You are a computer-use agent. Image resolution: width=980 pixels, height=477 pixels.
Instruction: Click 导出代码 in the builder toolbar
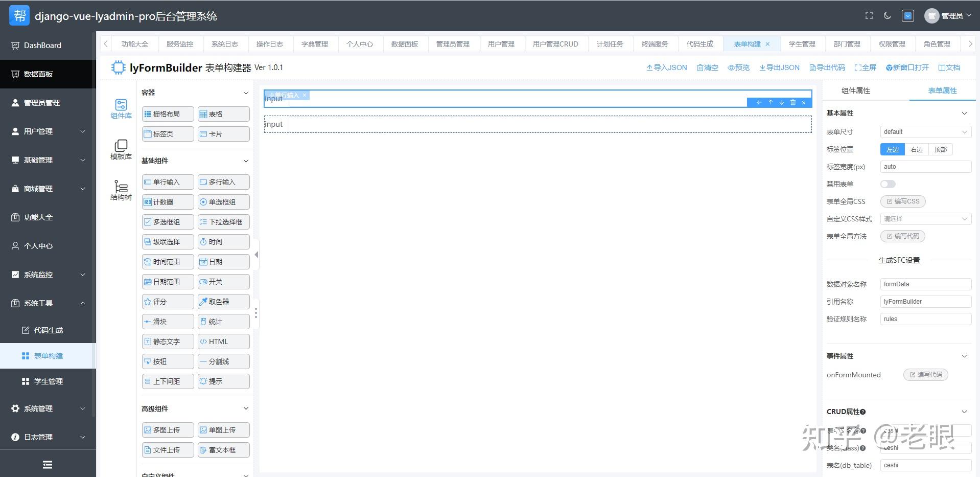click(x=827, y=67)
